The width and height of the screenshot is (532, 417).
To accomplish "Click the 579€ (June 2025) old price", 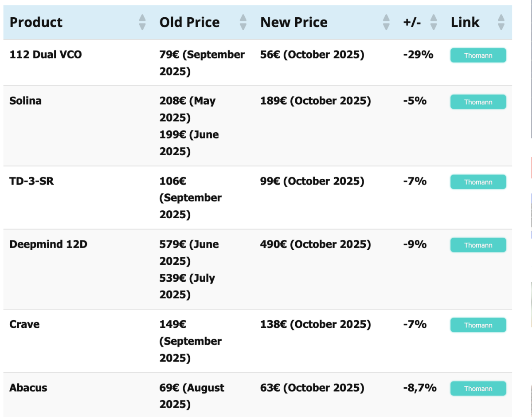I will point(189,252).
